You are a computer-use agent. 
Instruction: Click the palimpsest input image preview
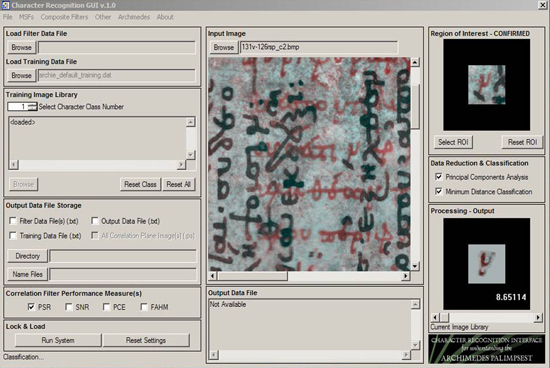(309, 164)
